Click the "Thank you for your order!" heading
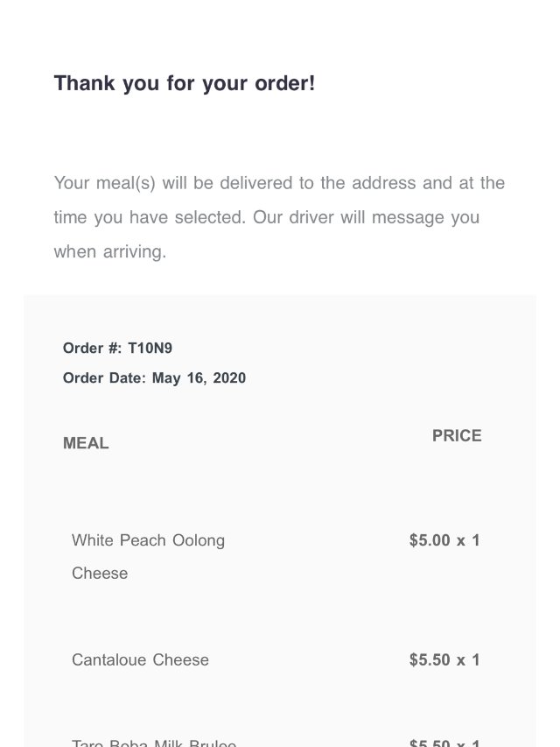The width and height of the screenshot is (560, 747). [184, 84]
